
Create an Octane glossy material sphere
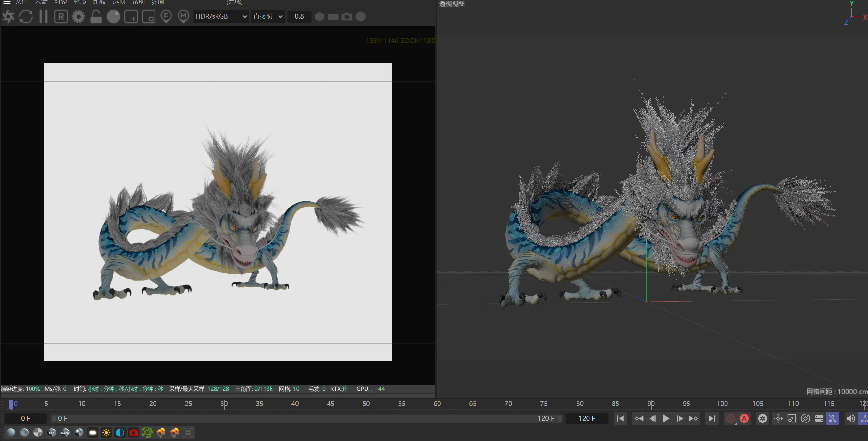[24, 433]
